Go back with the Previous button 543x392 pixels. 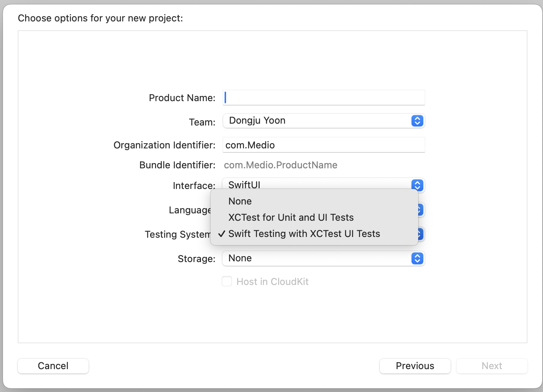[415, 366]
